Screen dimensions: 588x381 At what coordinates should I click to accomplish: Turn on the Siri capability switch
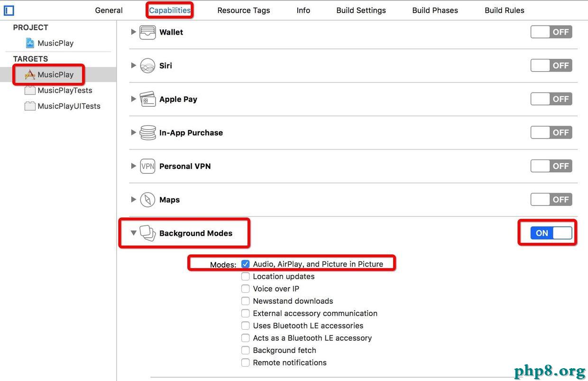(x=551, y=65)
